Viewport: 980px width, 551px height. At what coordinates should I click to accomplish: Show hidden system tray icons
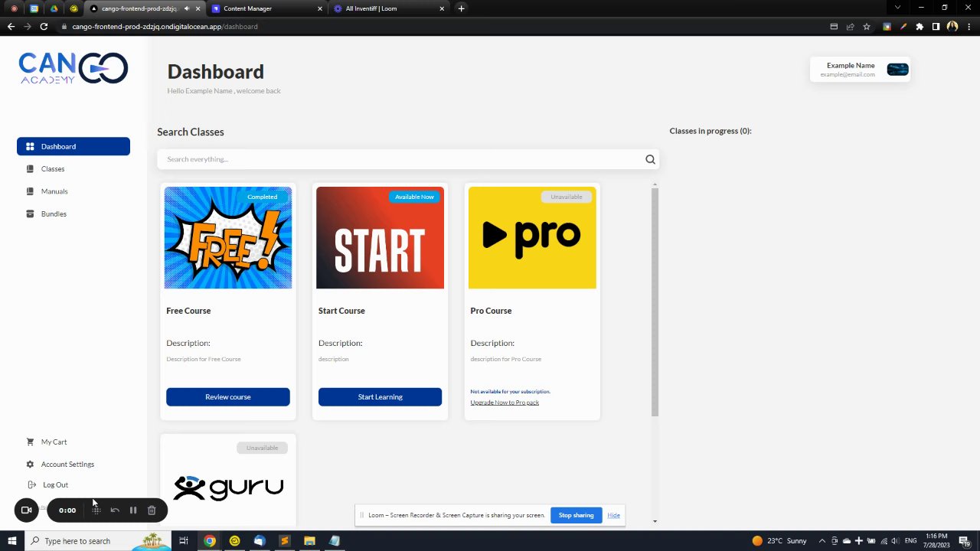[823, 541]
